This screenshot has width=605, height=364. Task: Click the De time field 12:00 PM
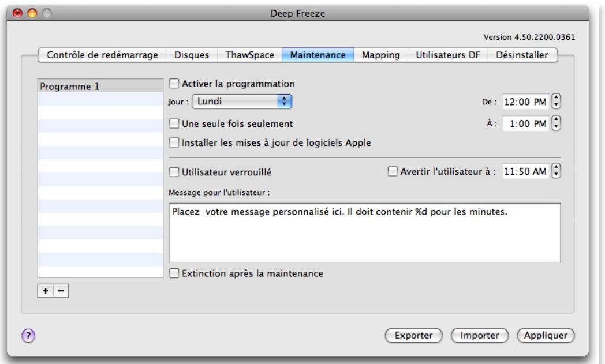(x=525, y=102)
